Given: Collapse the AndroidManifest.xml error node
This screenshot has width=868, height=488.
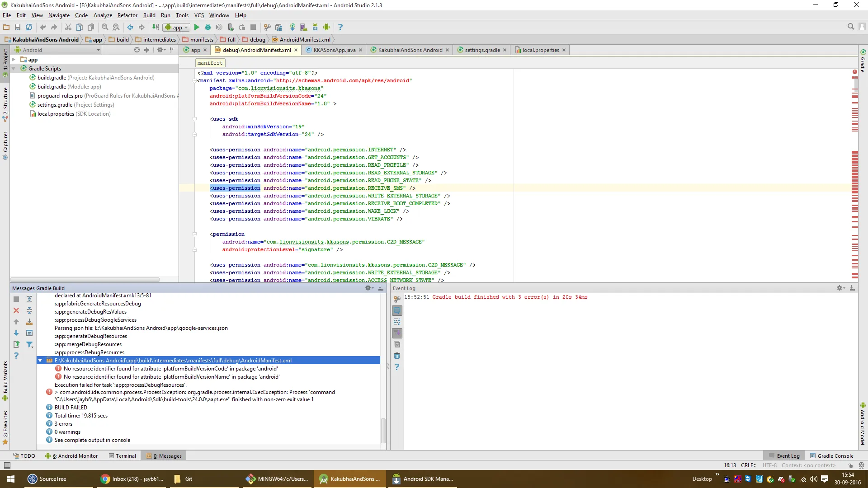Looking at the screenshot, I should pyautogui.click(x=40, y=361).
